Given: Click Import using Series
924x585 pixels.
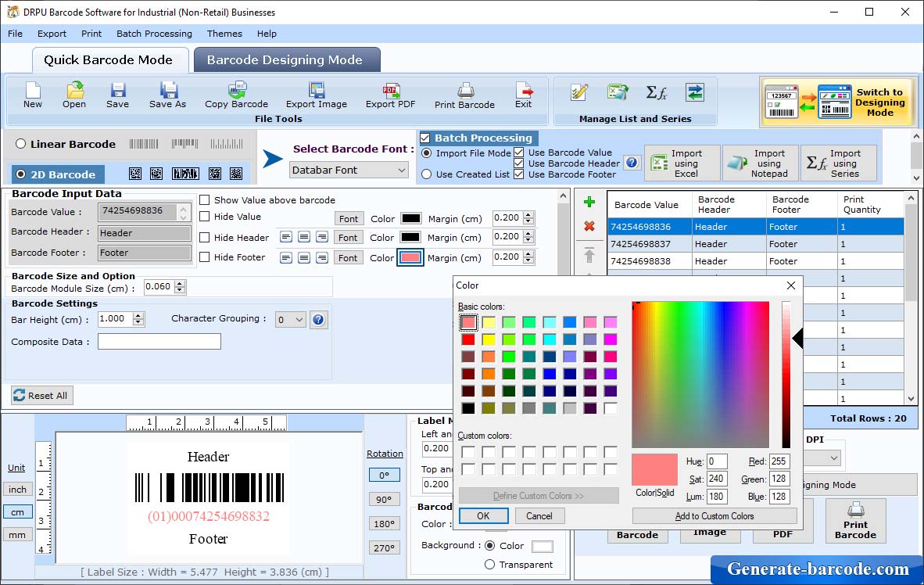Looking at the screenshot, I should click(x=839, y=163).
